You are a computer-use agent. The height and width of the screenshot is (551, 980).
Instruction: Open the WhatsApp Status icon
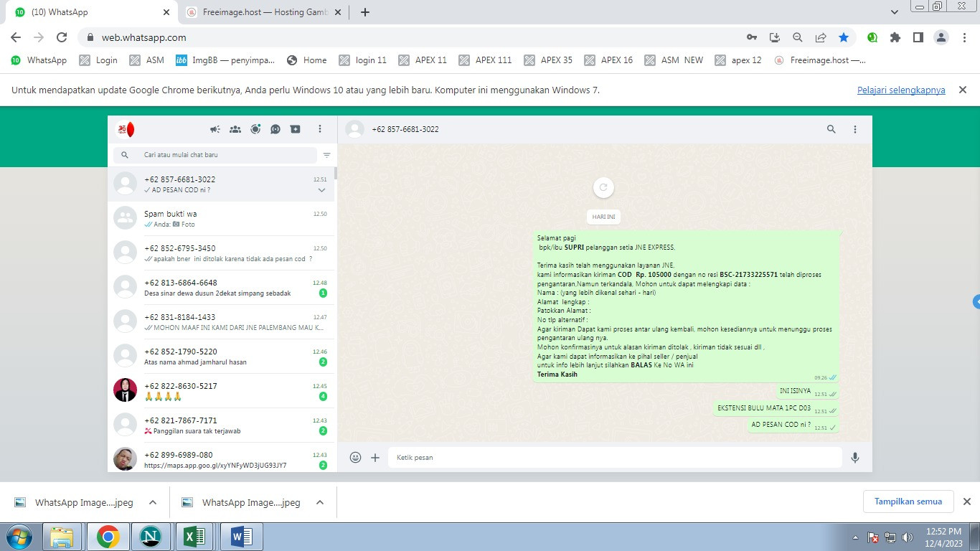click(x=255, y=129)
